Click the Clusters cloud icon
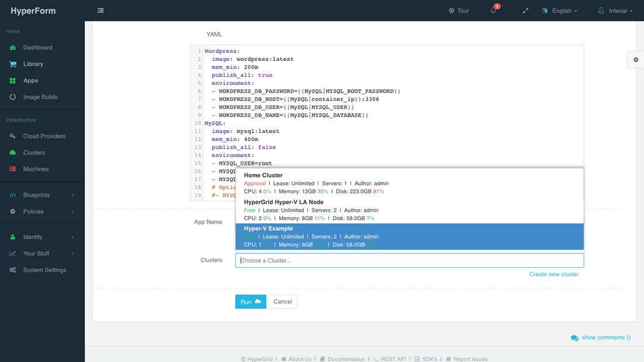Viewport: 644px width, 362px height. pyautogui.click(x=13, y=152)
